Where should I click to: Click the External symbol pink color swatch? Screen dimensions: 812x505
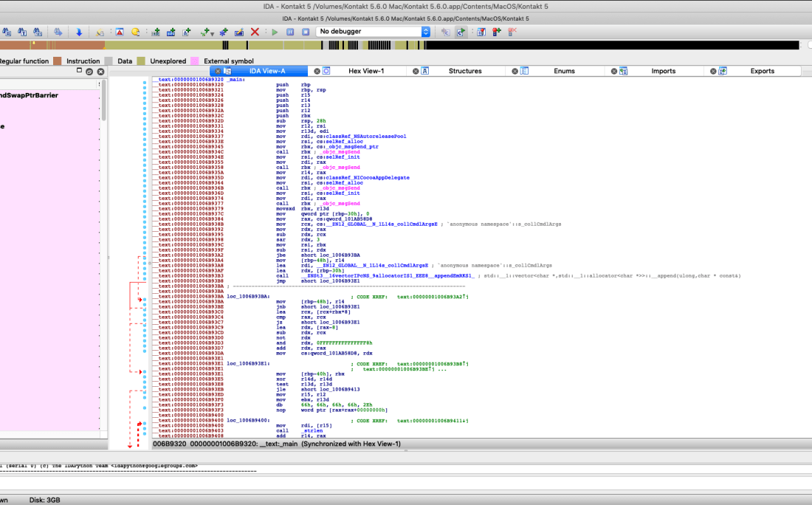coord(195,61)
